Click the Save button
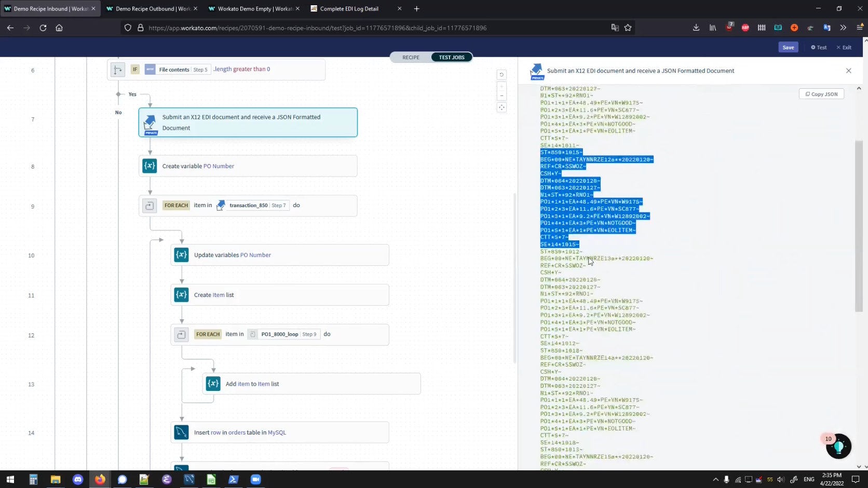The width and height of the screenshot is (868, 488). (788, 47)
